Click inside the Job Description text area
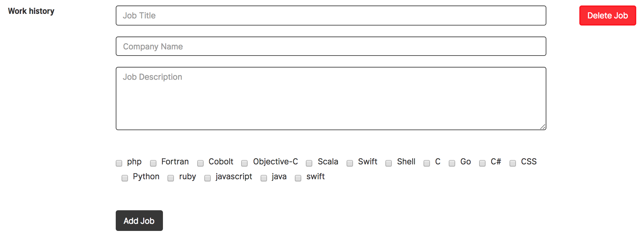The height and width of the screenshot is (239, 644). [x=331, y=99]
